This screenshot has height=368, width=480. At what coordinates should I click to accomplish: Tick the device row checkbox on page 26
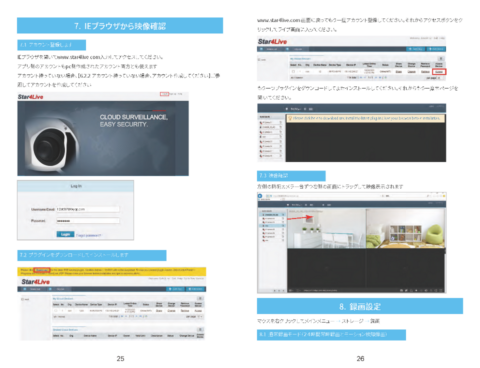tap(293, 71)
